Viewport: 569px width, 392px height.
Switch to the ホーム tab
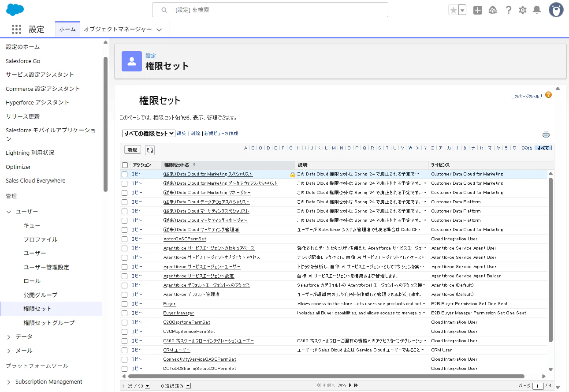tap(67, 29)
